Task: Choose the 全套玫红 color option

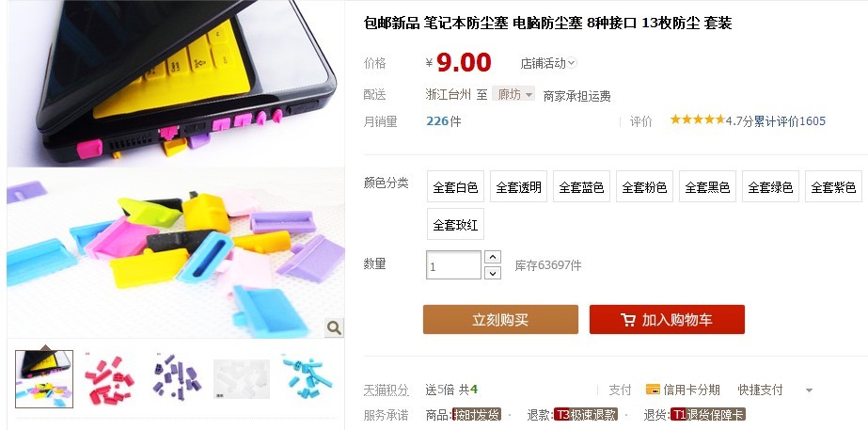Action: pyautogui.click(x=455, y=225)
